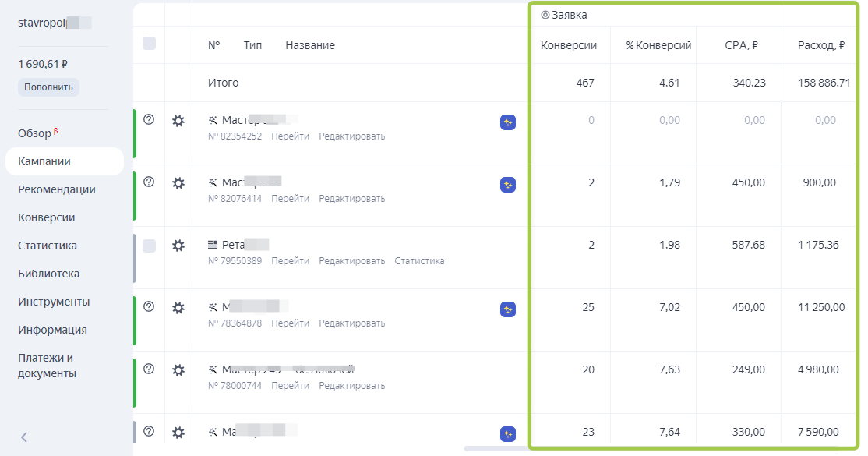
Task: Click Перейти for campaign № 82076414
Action: pyautogui.click(x=290, y=198)
